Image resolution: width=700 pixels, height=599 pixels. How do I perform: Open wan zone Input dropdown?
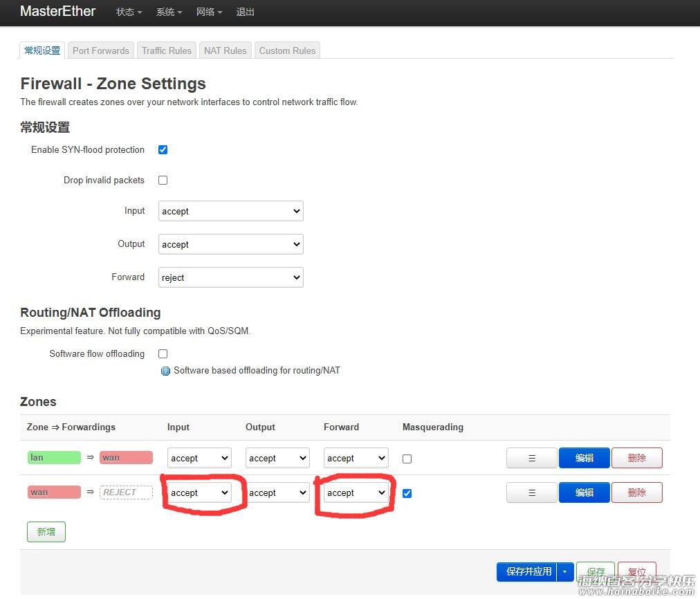(199, 492)
